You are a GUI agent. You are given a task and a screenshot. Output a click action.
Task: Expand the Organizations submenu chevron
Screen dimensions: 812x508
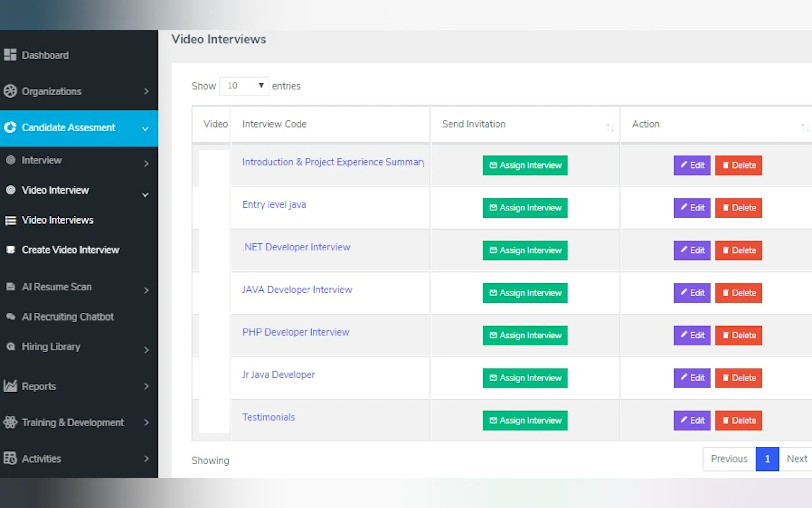pyautogui.click(x=146, y=91)
